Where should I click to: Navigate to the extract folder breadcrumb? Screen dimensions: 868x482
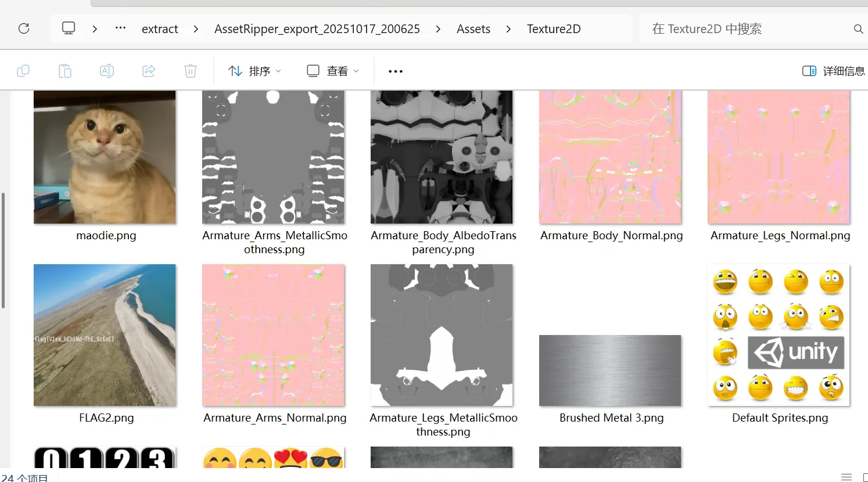[160, 29]
